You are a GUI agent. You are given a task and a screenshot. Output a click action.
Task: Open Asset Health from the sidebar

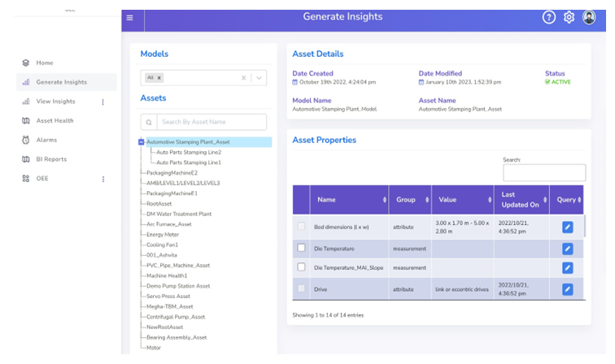(55, 121)
